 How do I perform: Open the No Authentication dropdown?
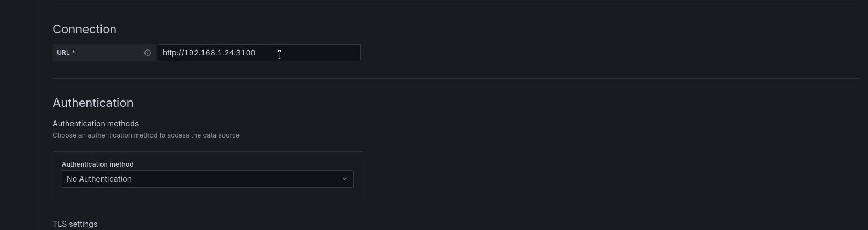pyautogui.click(x=208, y=179)
